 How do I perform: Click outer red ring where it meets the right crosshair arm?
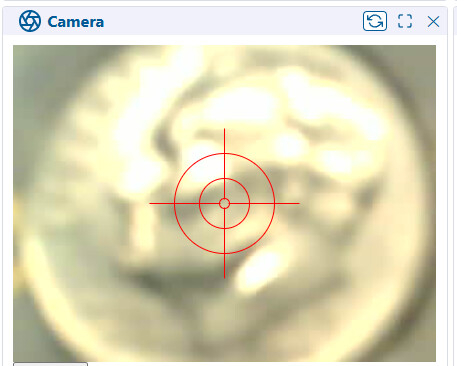click(x=275, y=203)
